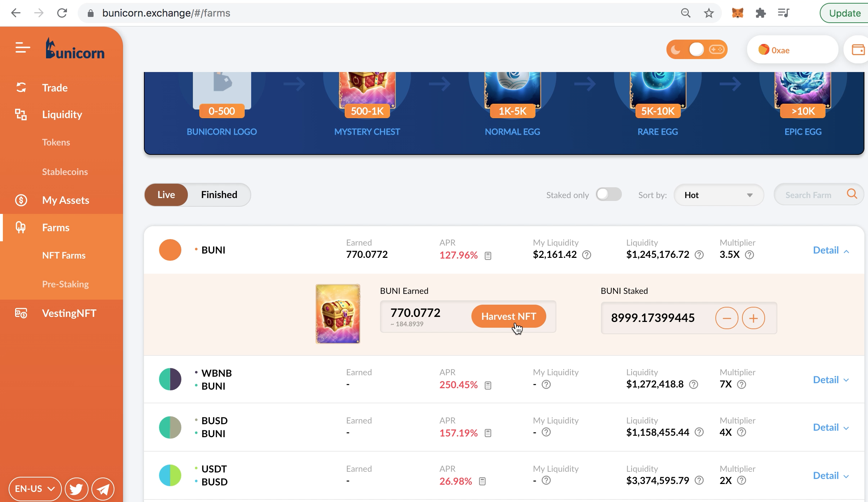
Task: Click the My Assets dollar icon
Action: pyautogui.click(x=21, y=200)
